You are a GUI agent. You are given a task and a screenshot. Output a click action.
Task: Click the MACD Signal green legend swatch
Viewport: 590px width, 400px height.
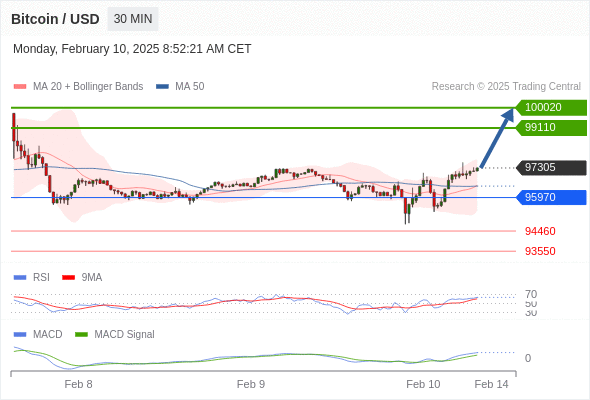[x=81, y=334]
